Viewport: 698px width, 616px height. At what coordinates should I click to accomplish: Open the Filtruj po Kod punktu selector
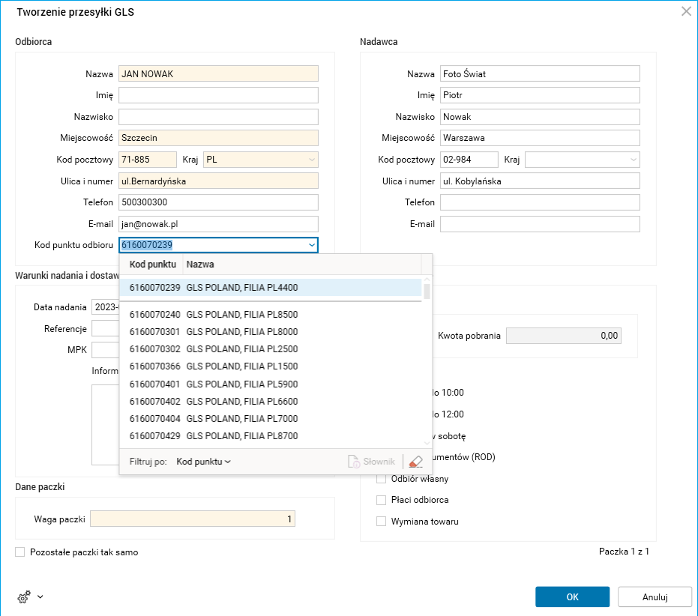[x=204, y=462]
